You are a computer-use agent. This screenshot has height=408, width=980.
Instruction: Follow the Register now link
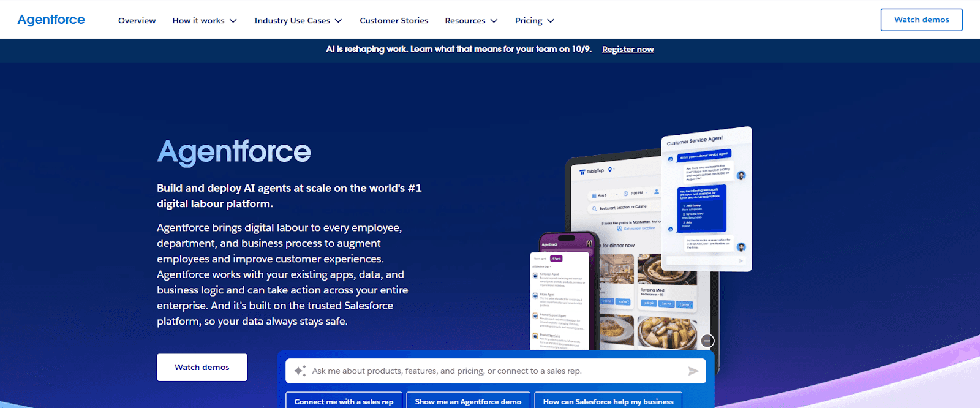(x=628, y=49)
